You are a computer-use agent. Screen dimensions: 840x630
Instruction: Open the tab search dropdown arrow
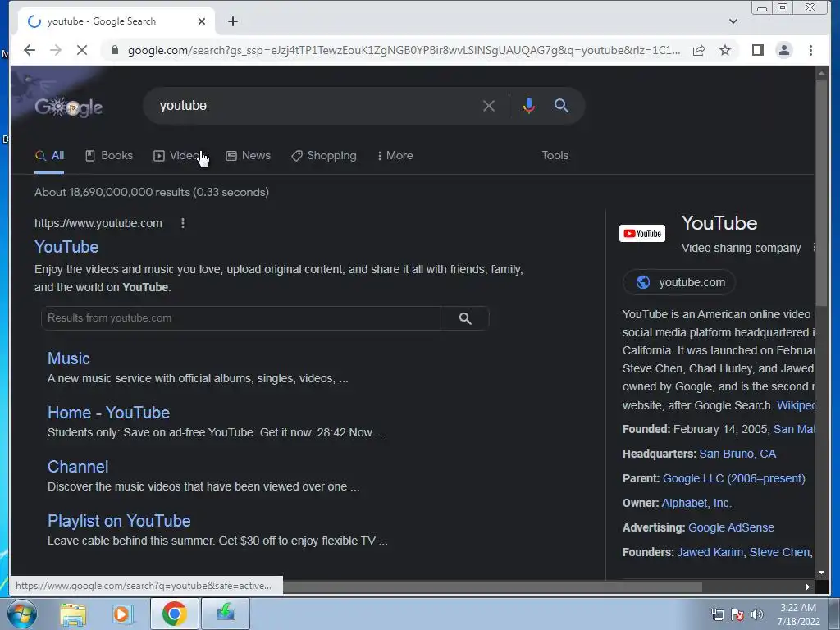click(733, 21)
